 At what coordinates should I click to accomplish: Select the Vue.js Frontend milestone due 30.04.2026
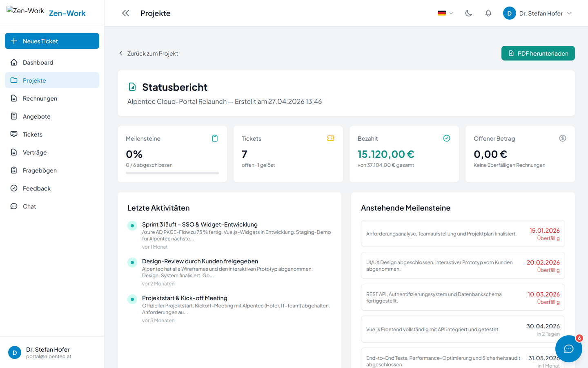463,329
